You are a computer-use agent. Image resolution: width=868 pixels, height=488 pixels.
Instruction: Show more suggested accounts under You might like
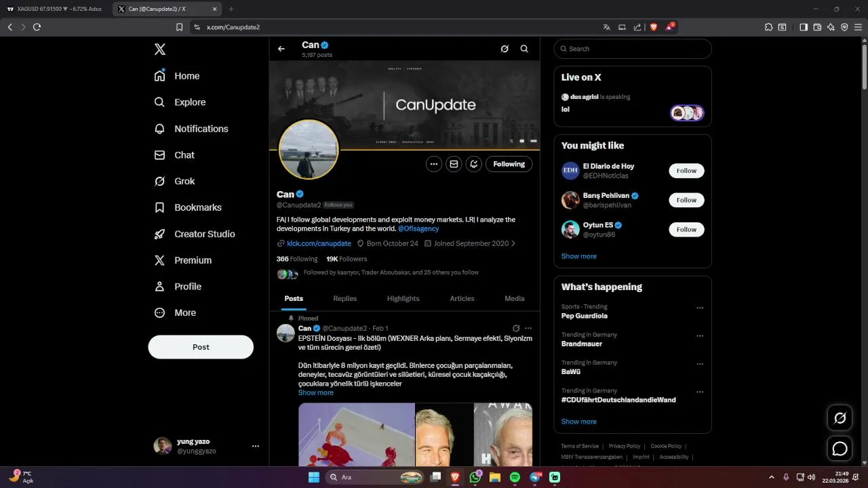point(579,256)
